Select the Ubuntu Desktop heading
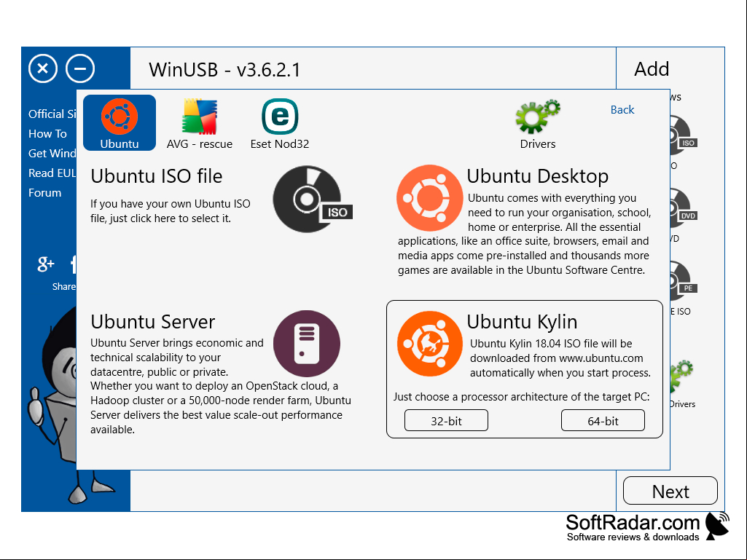 (x=537, y=176)
